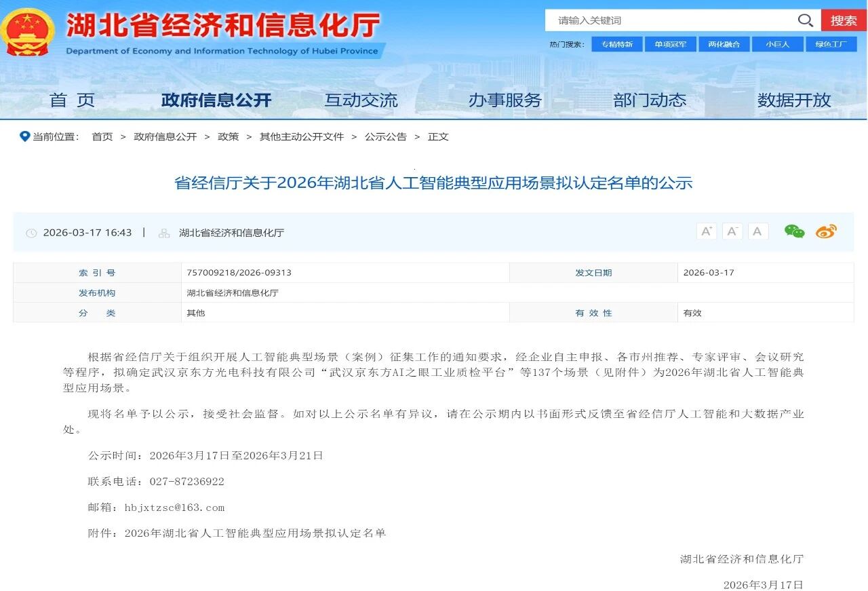Screen dimensions: 868x591
Task: Click the 发布机构 value in info table
Action: (233, 293)
